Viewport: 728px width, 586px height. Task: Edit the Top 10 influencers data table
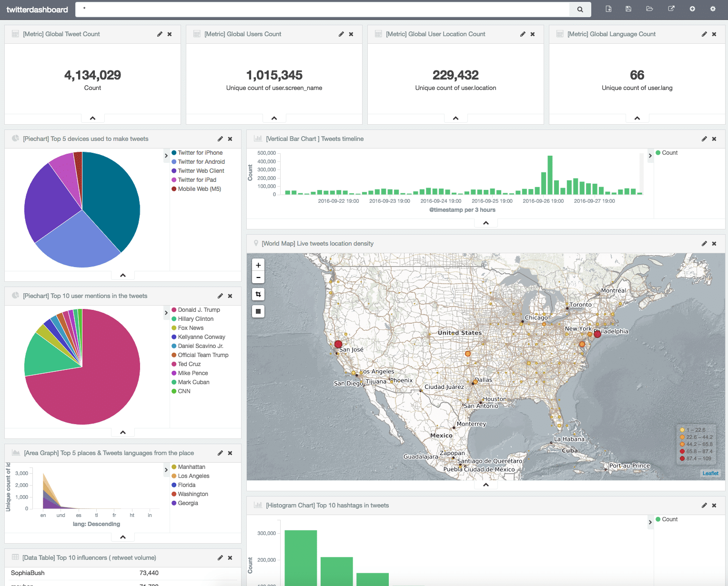point(220,558)
